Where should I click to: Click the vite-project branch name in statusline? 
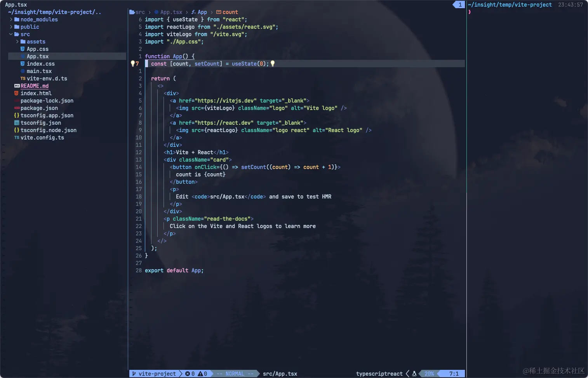tap(157, 374)
